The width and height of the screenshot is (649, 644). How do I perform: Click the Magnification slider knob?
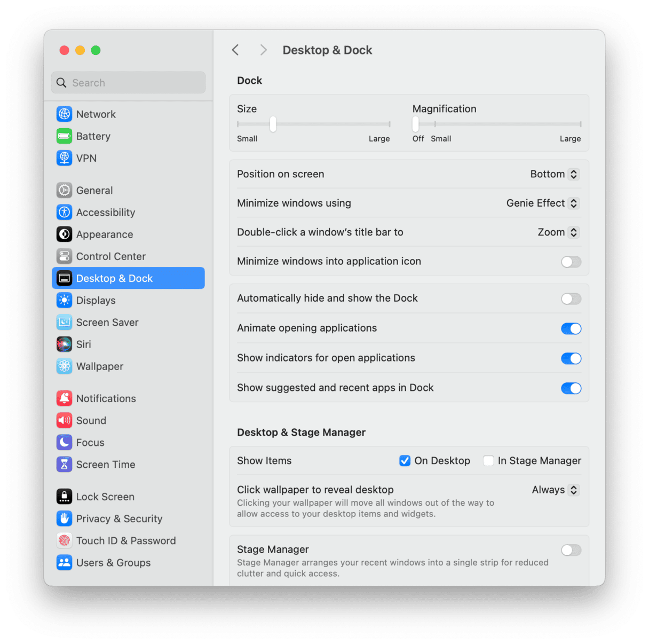415,124
